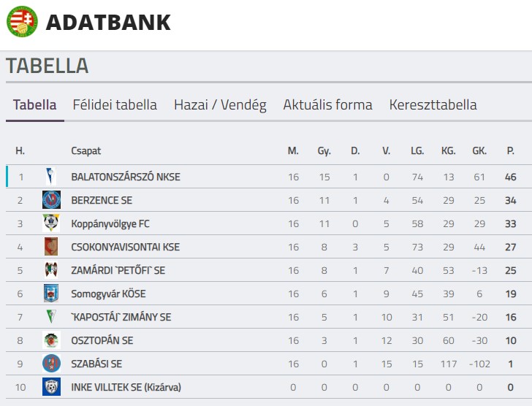Click the ADATBANK header title
The image size is (532, 406).
[x=108, y=23]
